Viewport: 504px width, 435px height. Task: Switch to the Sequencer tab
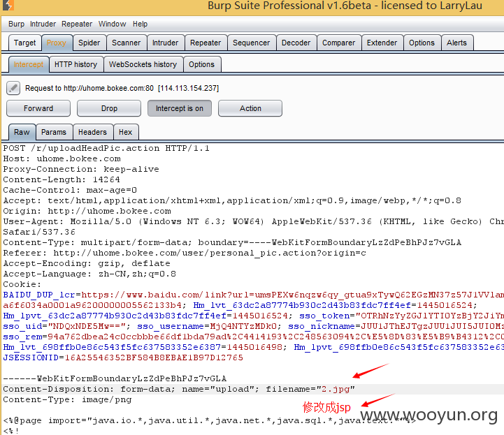tap(252, 43)
